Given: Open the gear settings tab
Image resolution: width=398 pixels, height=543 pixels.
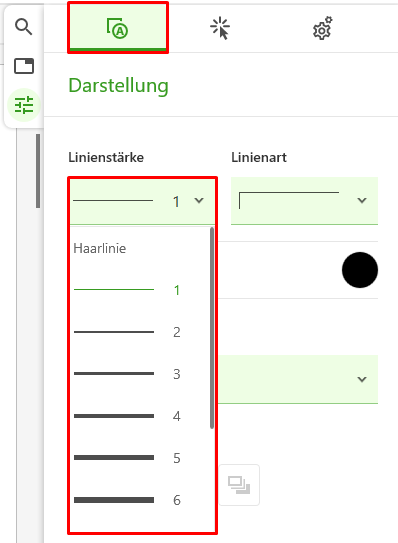Looking at the screenshot, I should point(322,28).
